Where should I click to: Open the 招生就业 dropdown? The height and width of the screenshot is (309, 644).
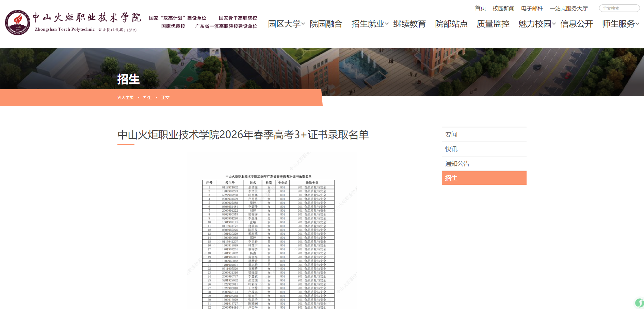(x=368, y=24)
